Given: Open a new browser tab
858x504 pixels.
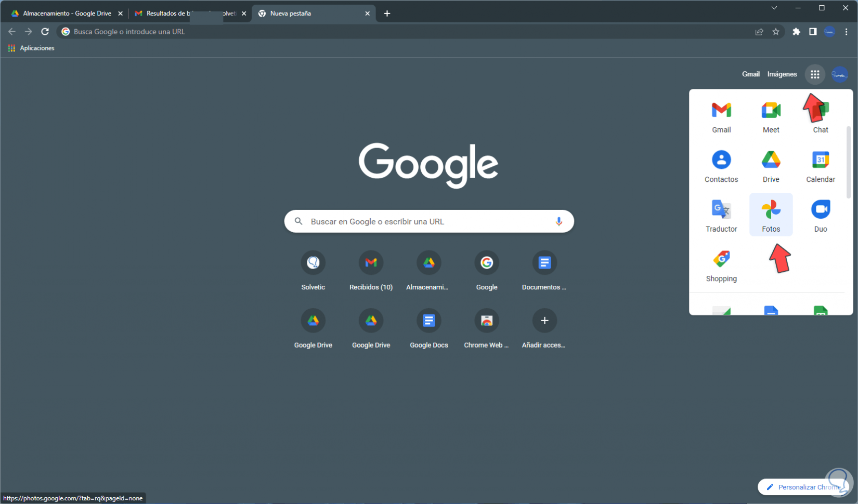Looking at the screenshot, I should pos(387,14).
